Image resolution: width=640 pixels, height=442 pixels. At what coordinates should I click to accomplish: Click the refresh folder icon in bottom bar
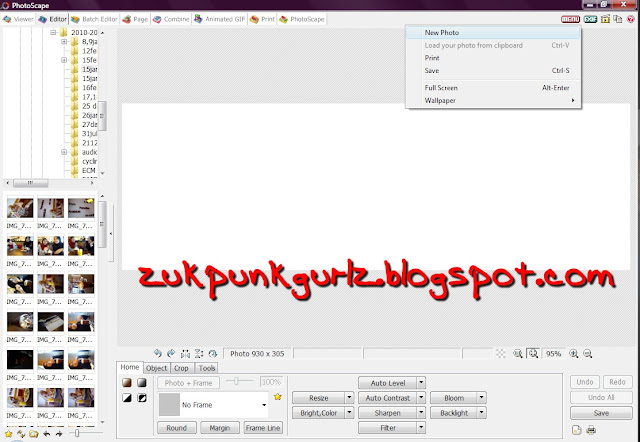tap(21, 434)
